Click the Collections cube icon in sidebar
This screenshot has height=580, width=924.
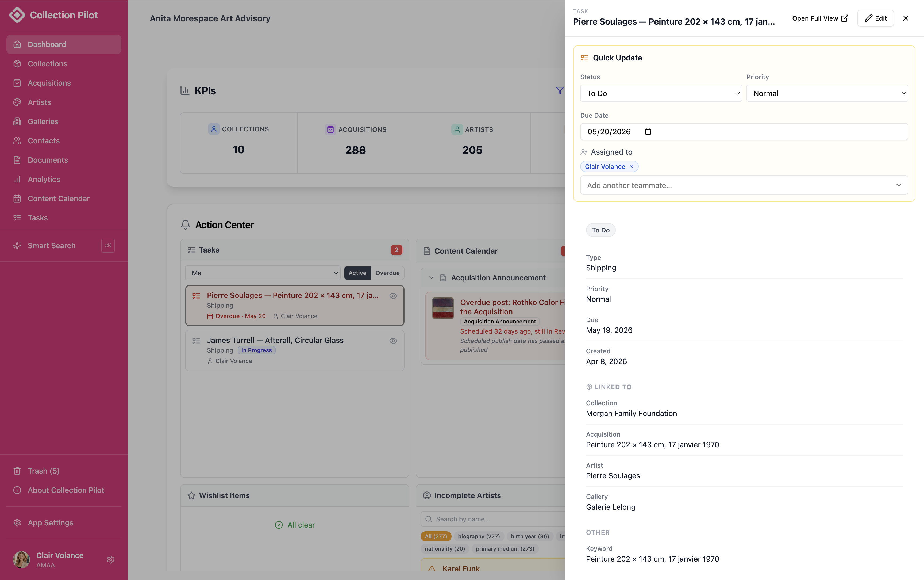click(17, 64)
